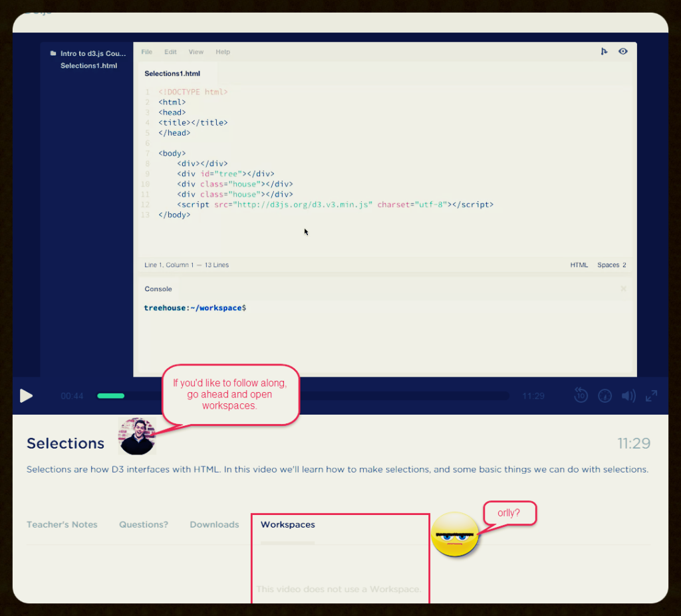
Task: Close the Console panel with X
Action: (623, 289)
